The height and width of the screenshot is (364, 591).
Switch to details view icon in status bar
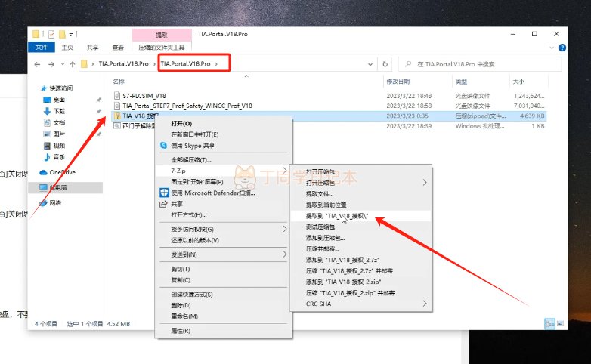550,323
